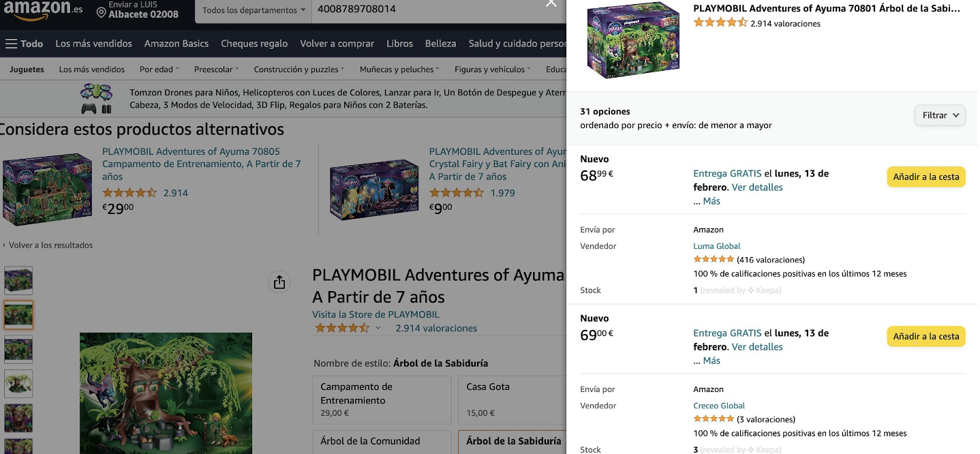Select the second product thumbnail image
Screen dimensions: 980x454
(18, 315)
